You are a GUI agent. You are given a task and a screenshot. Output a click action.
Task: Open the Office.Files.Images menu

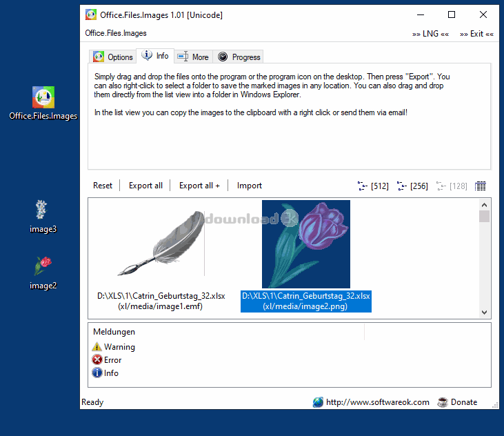point(116,33)
